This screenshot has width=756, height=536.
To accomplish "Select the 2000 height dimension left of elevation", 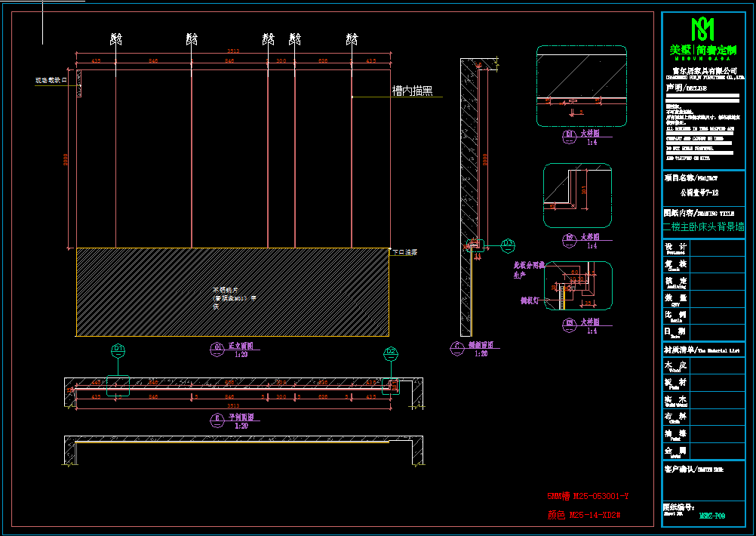I will (x=66, y=160).
